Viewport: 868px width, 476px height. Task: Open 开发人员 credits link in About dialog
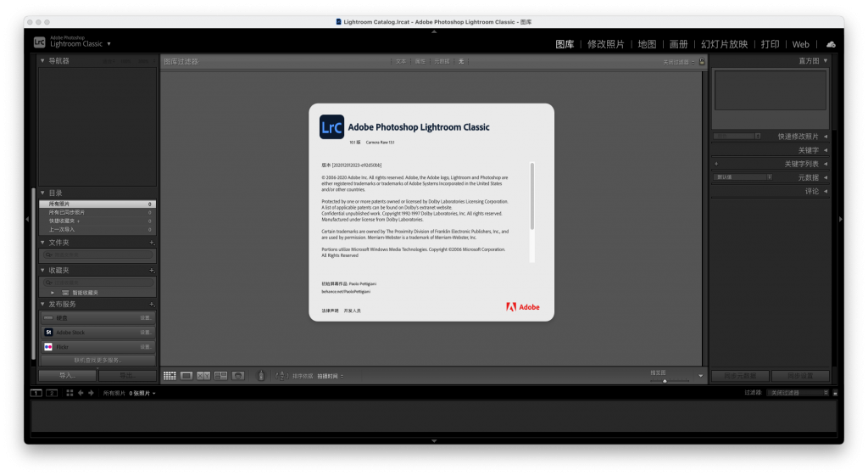tap(352, 311)
